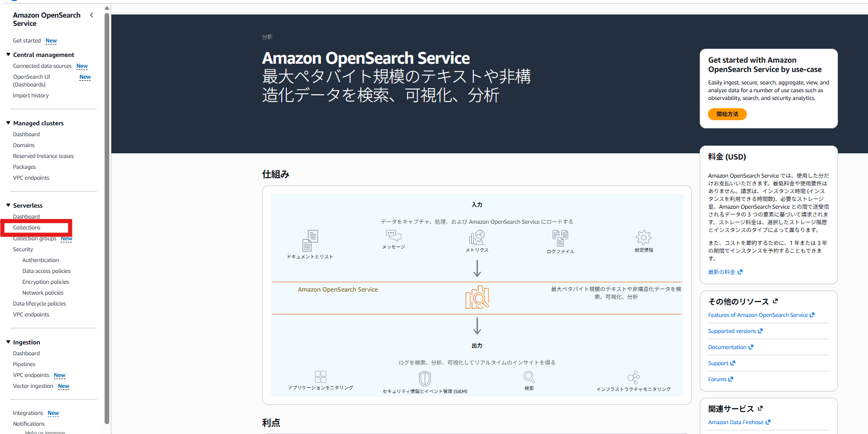Click the 開始方法 button
868x434 pixels.
tap(727, 114)
